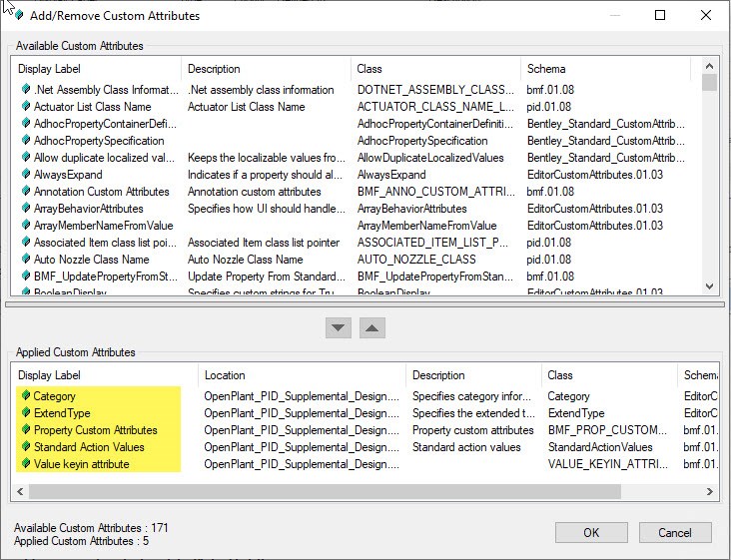Image resolution: width=731 pixels, height=560 pixels.
Task: Click the dialog title bar app icon
Action: pyautogui.click(x=19, y=15)
